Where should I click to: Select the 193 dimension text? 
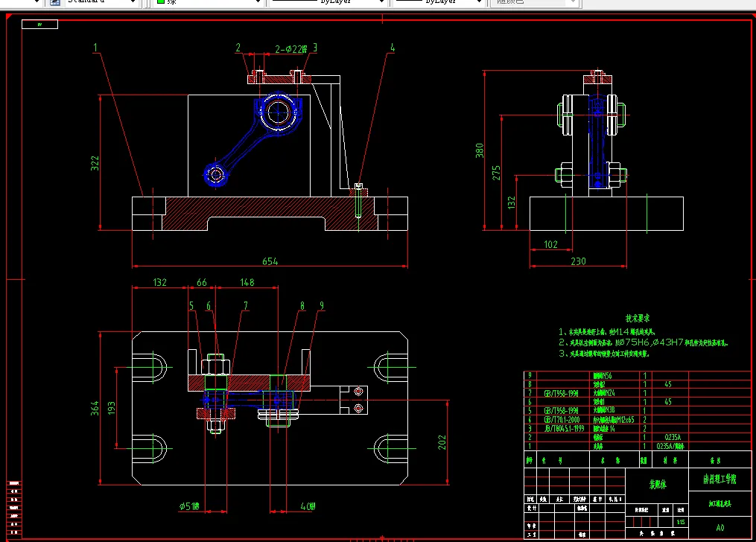pos(112,408)
